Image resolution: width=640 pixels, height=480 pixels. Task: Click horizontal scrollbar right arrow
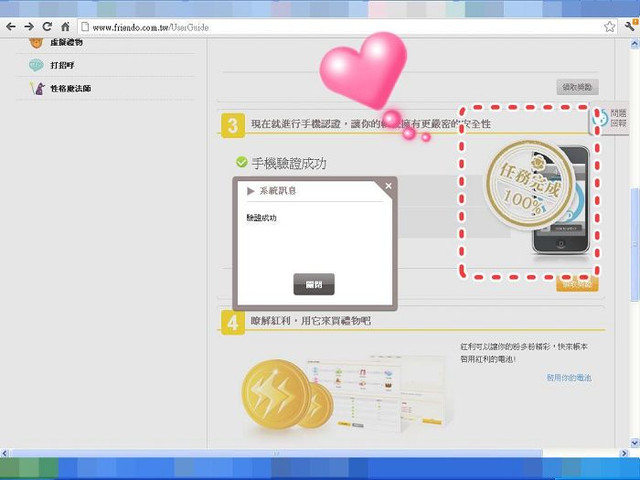pos(624,453)
